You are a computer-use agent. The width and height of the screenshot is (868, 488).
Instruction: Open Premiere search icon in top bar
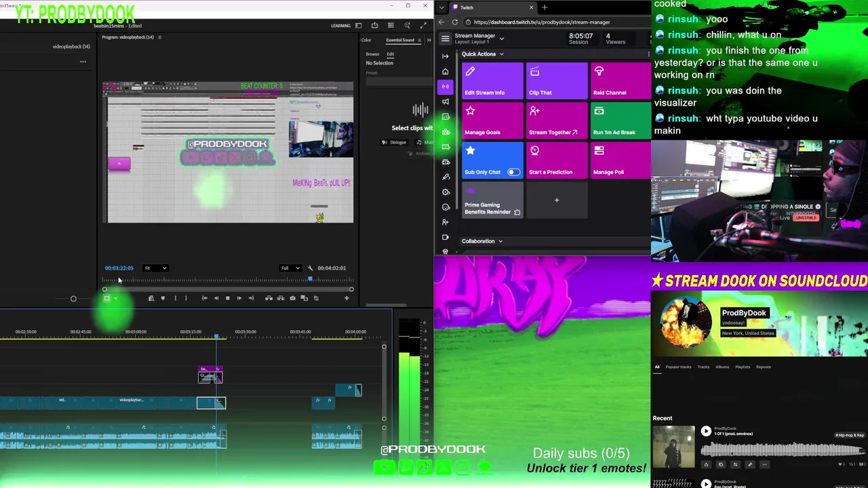tap(407, 26)
